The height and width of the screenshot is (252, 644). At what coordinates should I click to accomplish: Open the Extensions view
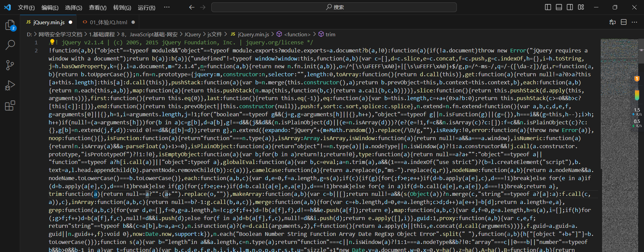tap(10, 106)
